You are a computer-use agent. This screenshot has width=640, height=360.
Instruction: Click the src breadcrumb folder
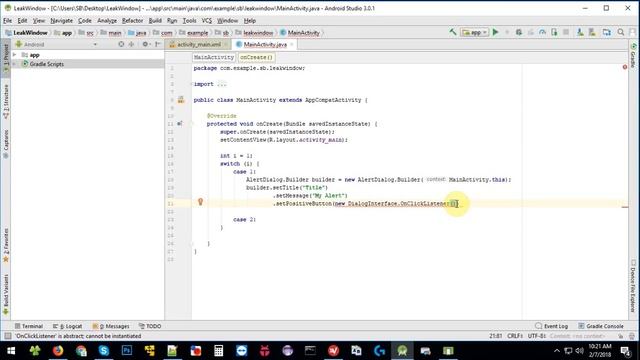click(86, 33)
